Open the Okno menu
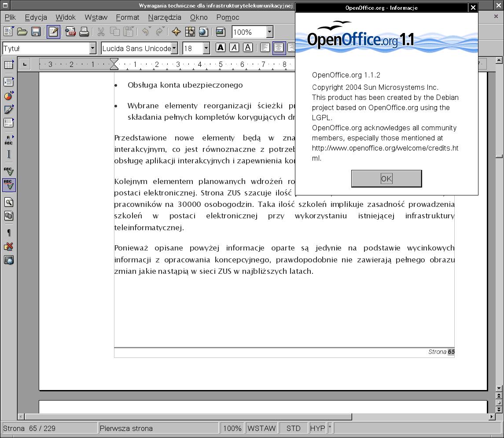Viewport: 504px width, 438px height. pyautogui.click(x=199, y=17)
